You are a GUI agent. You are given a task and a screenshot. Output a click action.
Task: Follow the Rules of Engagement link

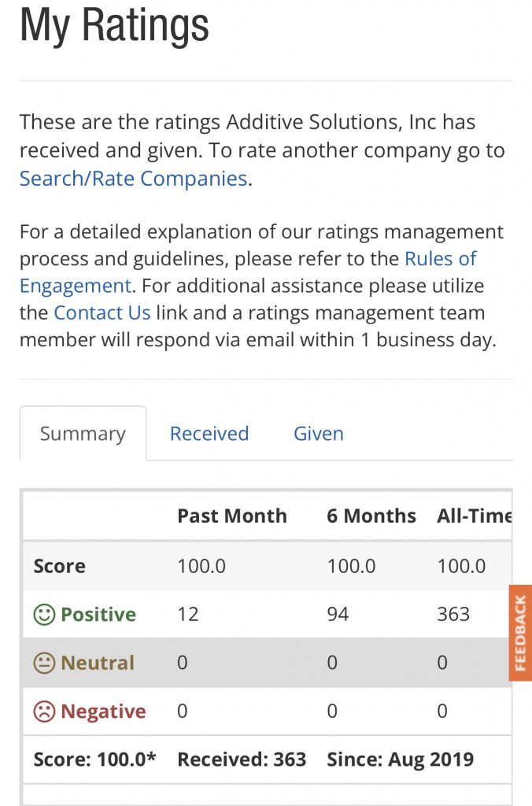[440, 259]
